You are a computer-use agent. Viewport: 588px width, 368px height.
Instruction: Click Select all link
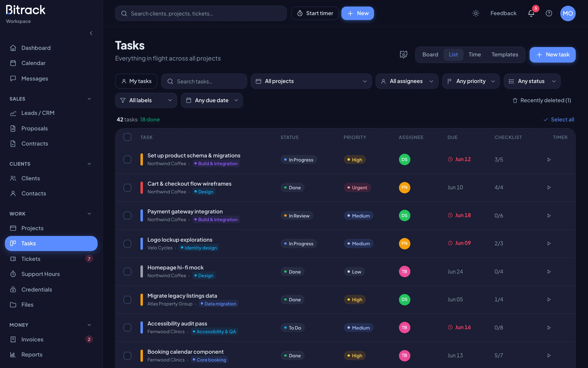coord(559,120)
